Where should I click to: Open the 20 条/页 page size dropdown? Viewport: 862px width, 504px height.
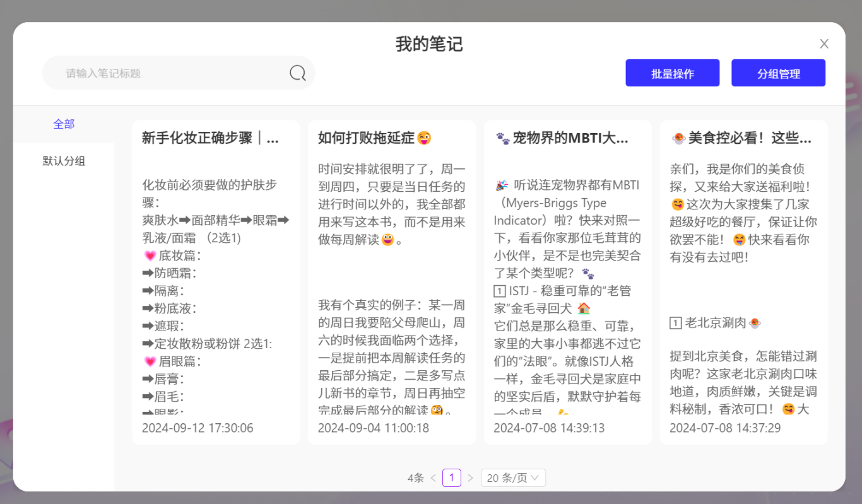512,478
